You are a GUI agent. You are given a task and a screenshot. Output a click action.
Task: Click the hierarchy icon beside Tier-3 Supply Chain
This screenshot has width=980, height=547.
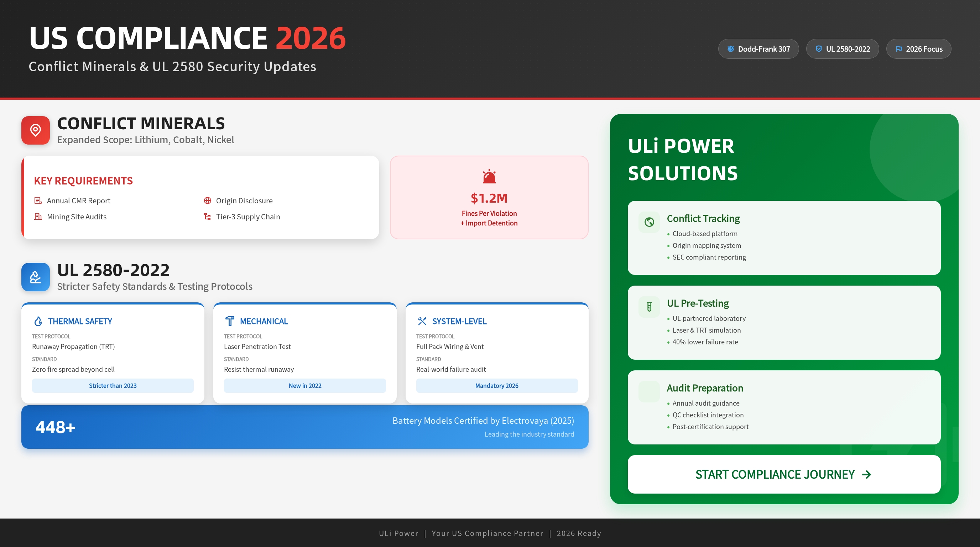207,217
